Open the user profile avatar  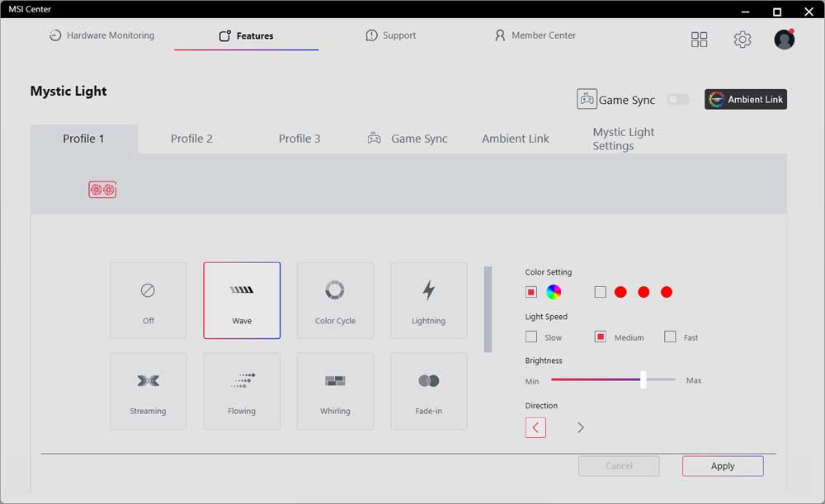pos(784,40)
